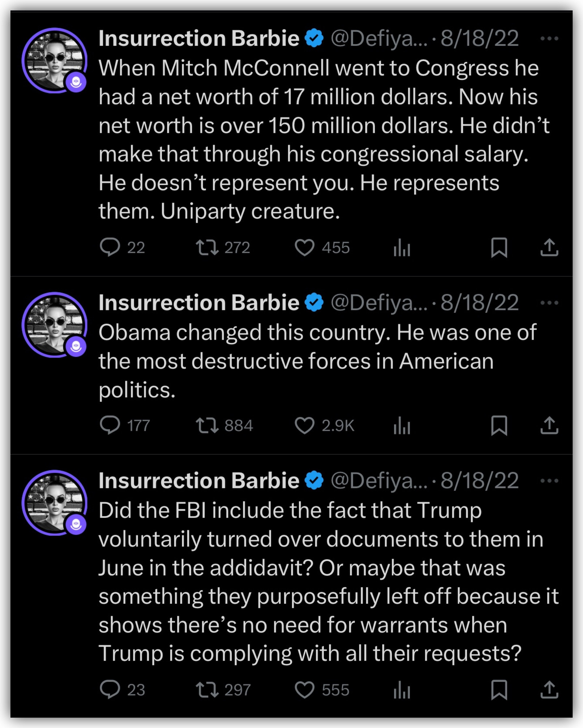
Task: Like the Obama tweet with 2.9K likes
Action: coord(305,425)
